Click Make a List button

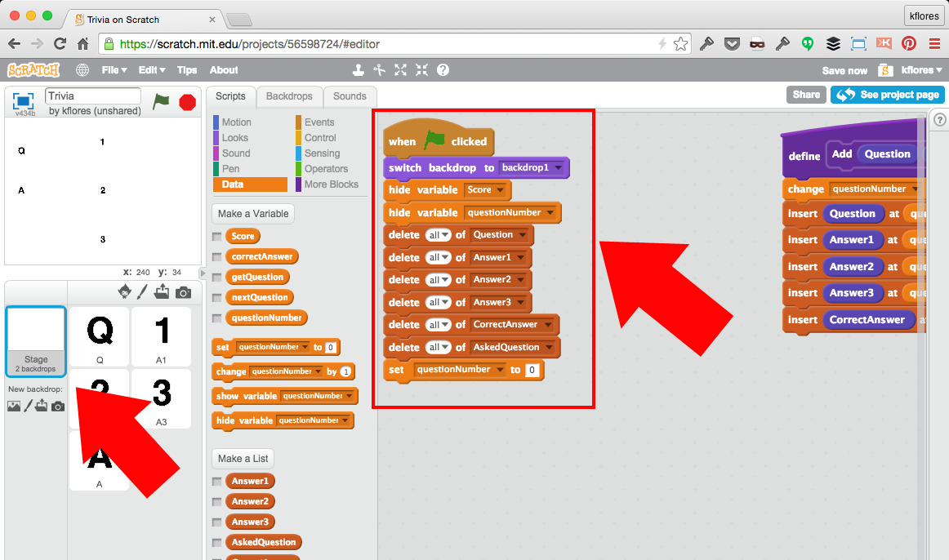pyautogui.click(x=243, y=459)
